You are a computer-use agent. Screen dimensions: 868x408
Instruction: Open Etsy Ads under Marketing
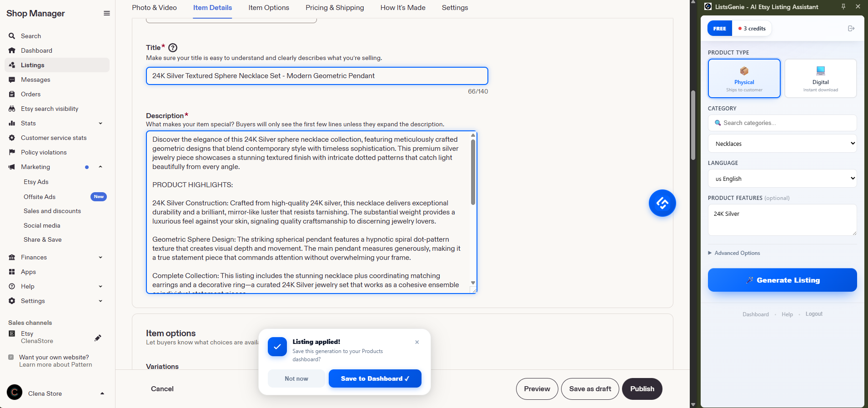[36, 182]
